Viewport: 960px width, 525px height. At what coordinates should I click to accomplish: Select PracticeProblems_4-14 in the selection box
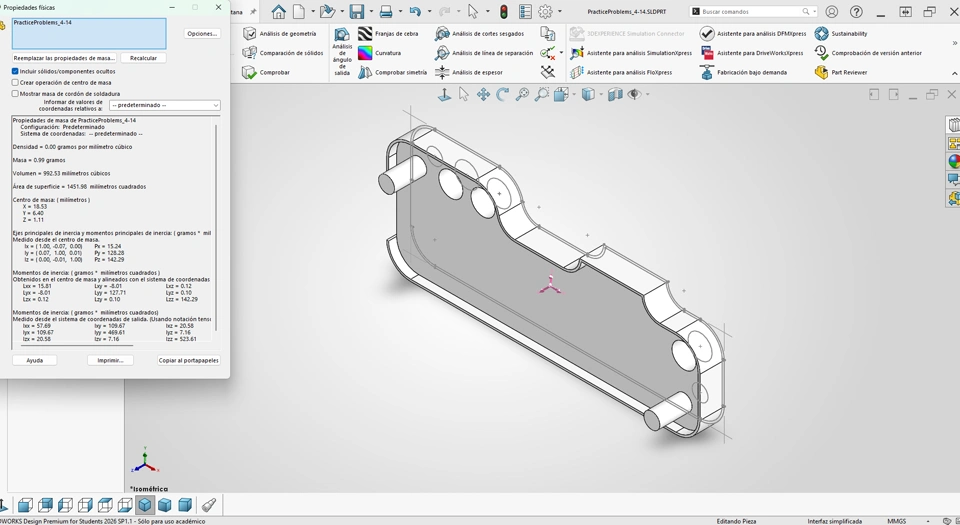click(42, 23)
